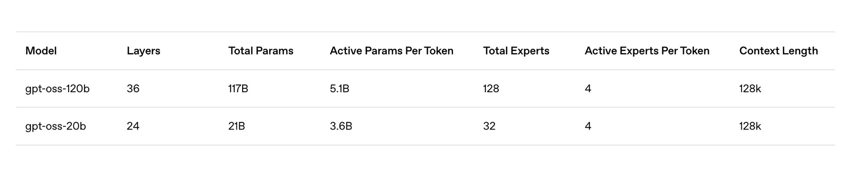Image resolution: width=868 pixels, height=190 pixels.
Task: Select the 117B total params cell
Action: pyautogui.click(x=238, y=89)
